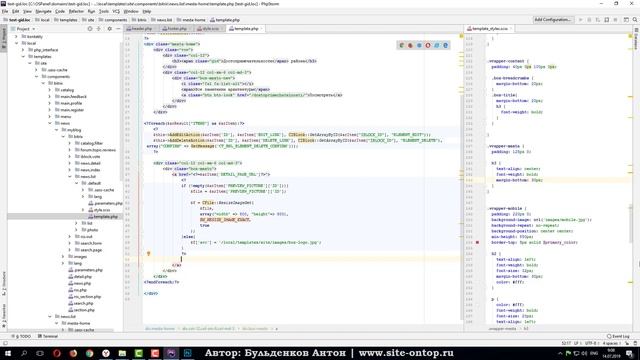Click the Database vertical tab on right edge
The width and height of the screenshot is (640, 360).
tap(636, 39)
